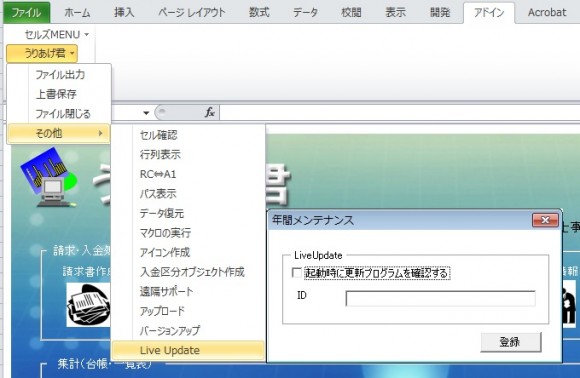580x378 pixels.
Task: Click the invoice papers icon
Action: (88, 305)
